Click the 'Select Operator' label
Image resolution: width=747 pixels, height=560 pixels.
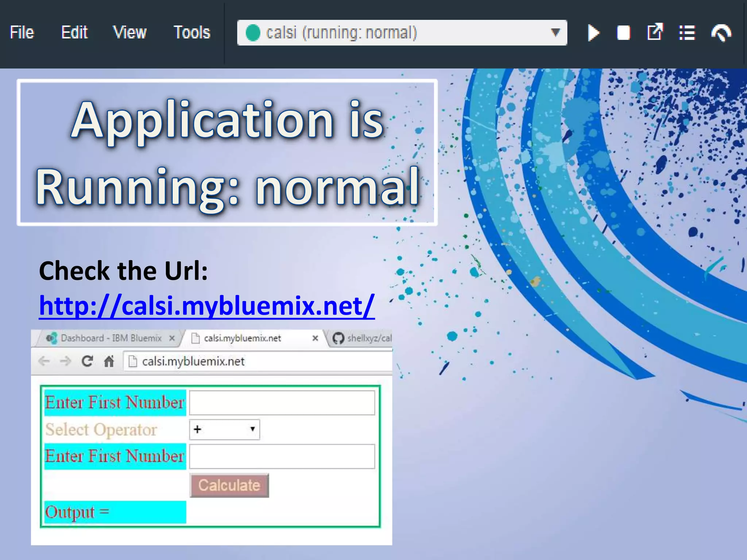point(101,429)
